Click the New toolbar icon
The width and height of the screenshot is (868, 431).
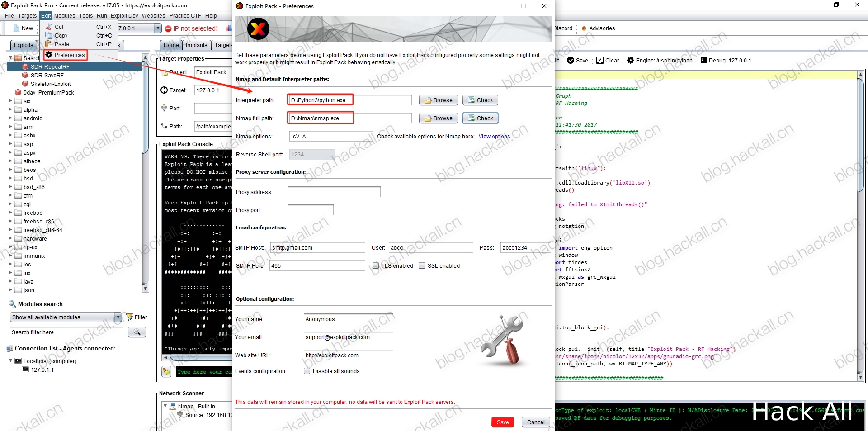(16, 28)
